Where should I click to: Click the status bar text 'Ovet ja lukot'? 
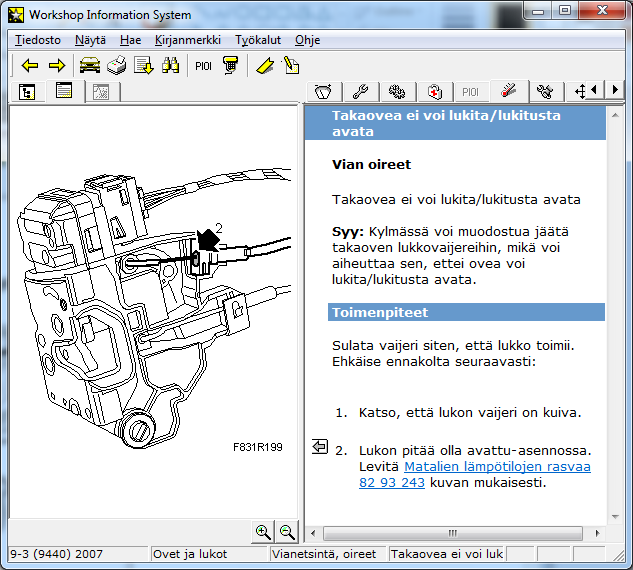190,554
